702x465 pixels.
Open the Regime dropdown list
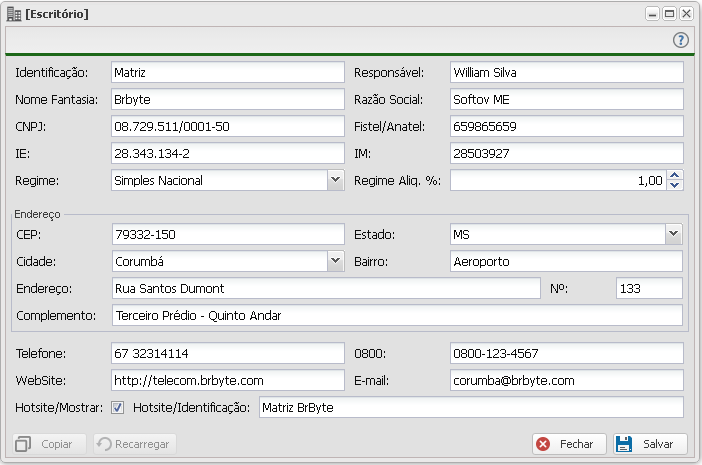tap(335, 181)
